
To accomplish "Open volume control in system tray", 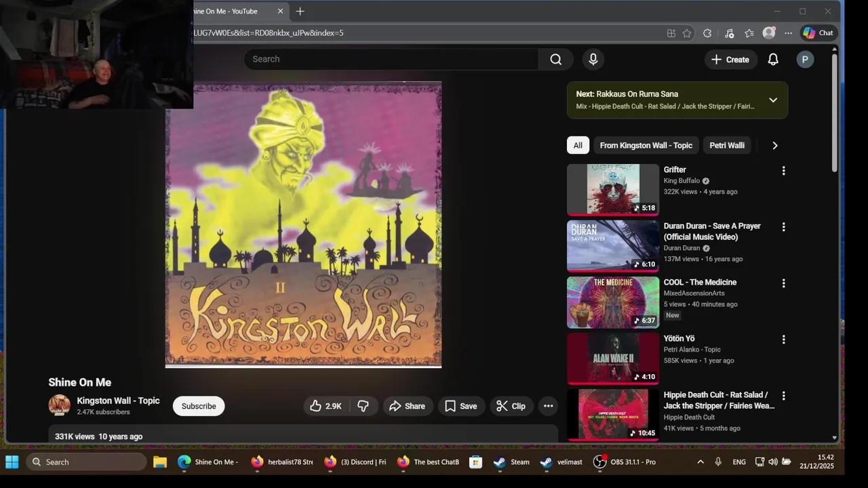I will click(773, 462).
